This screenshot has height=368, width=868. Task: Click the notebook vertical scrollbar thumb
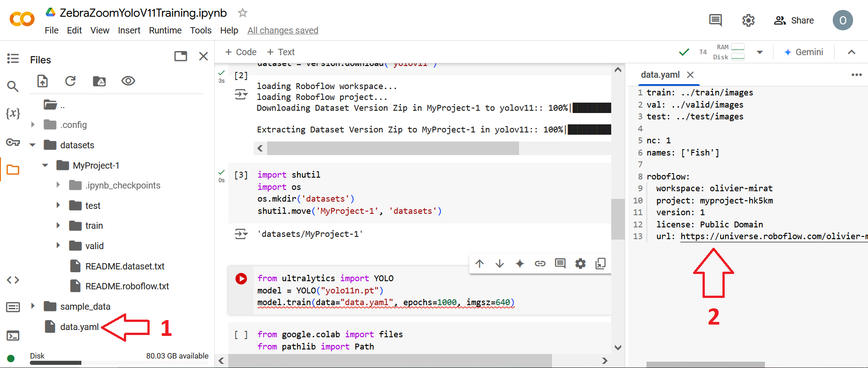point(618,219)
